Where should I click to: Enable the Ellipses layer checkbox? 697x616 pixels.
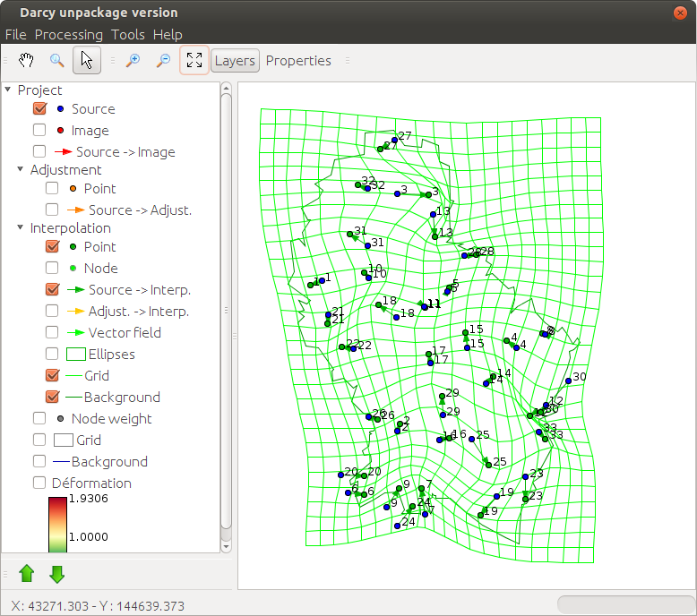tap(52, 355)
